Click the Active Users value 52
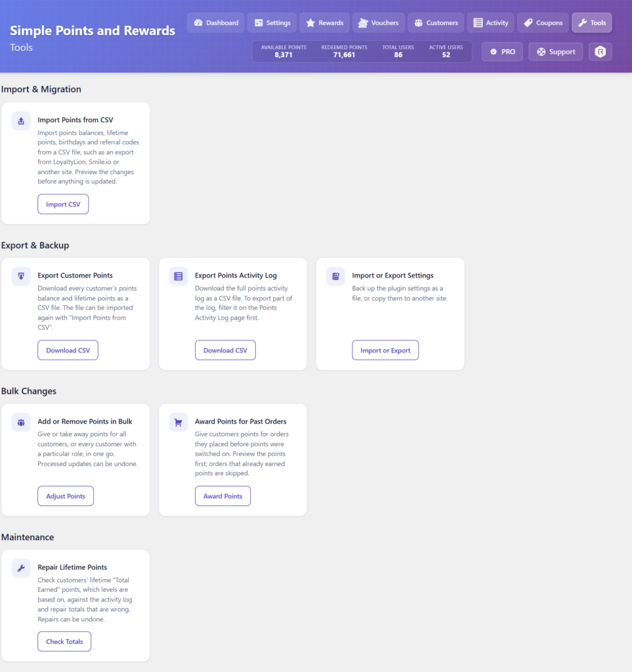The height and width of the screenshot is (672, 632). pos(446,55)
